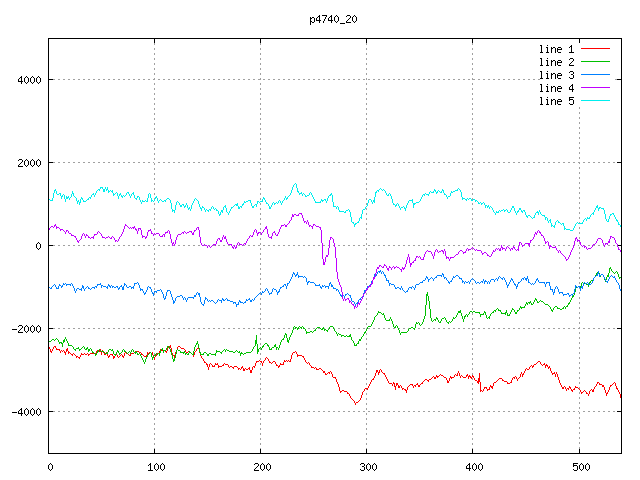Screen dimensions: 640x480
Task: Click the red line's lowest dip near 290
Action: click(x=354, y=403)
